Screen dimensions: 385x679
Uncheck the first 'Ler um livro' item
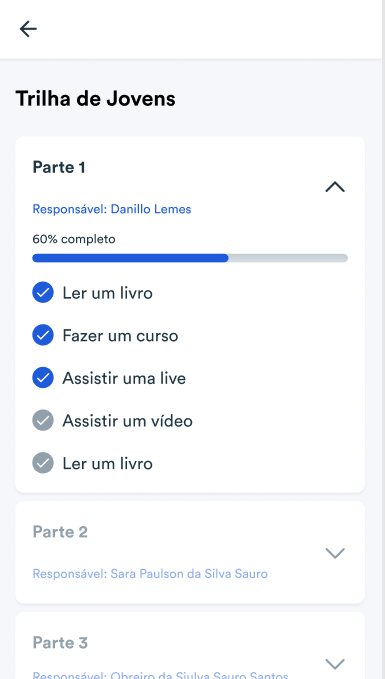click(43, 292)
